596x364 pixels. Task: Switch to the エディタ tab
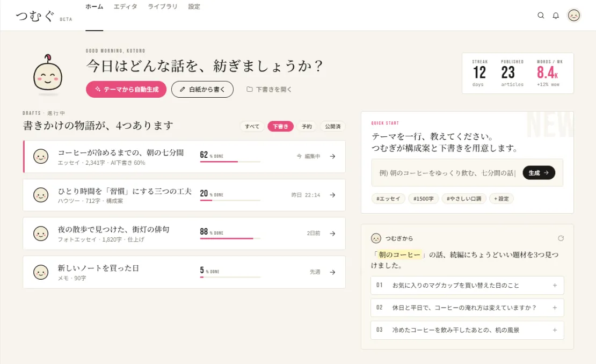[x=126, y=6]
